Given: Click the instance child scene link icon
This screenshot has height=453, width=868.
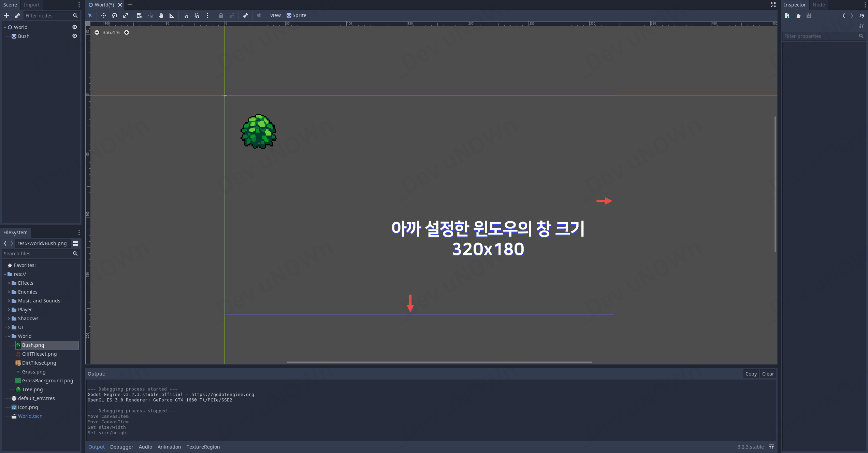Looking at the screenshot, I should pyautogui.click(x=17, y=16).
